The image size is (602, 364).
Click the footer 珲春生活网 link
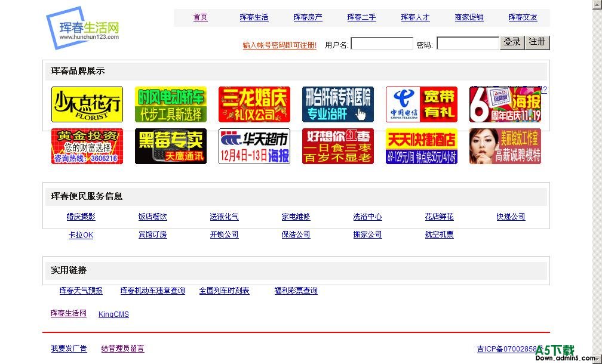click(68, 313)
